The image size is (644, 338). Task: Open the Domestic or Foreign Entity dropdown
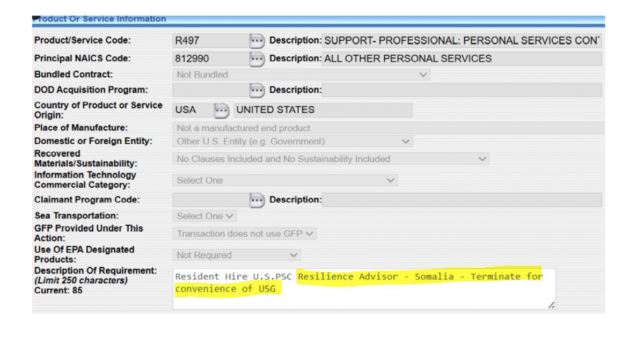(x=293, y=142)
